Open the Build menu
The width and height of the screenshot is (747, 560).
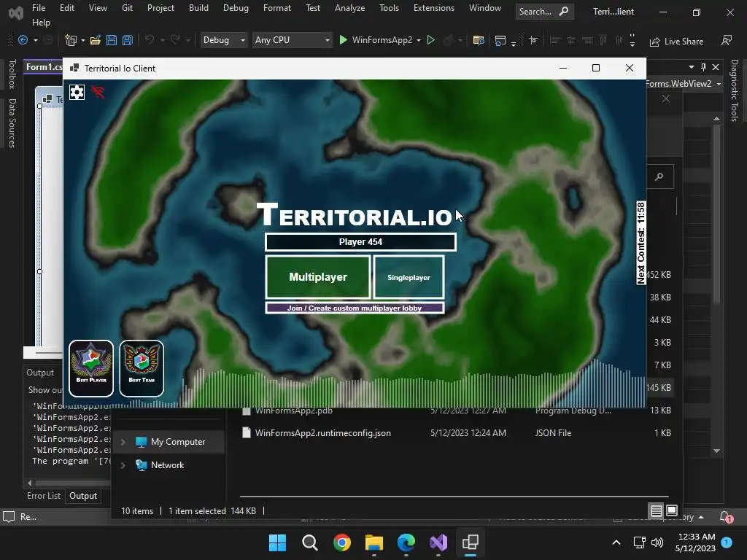click(198, 8)
